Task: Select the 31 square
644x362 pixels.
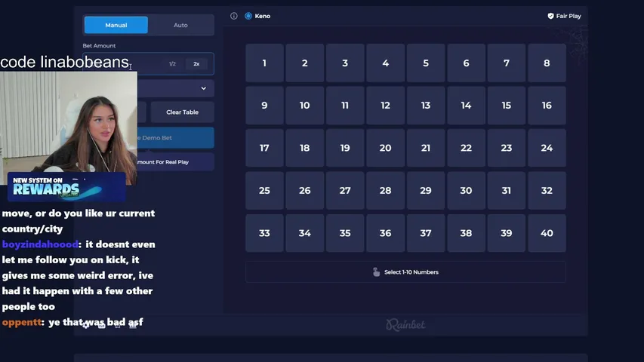Action: (507, 191)
